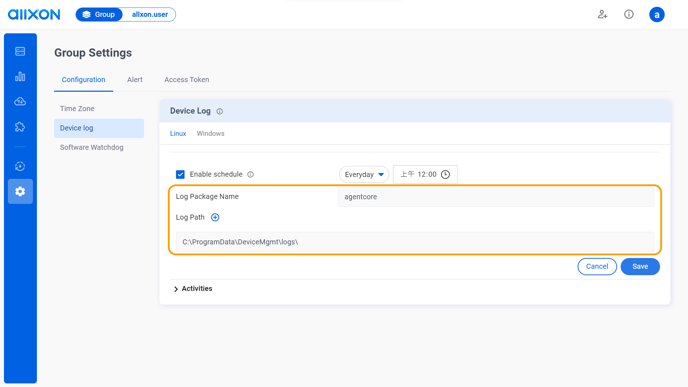Open the puzzle-piece plugins sidebar icon
This screenshot has height=387, width=688.
coord(20,127)
